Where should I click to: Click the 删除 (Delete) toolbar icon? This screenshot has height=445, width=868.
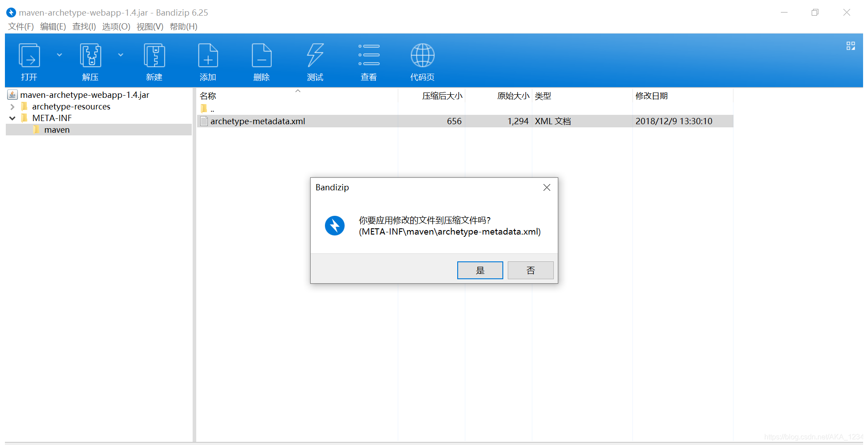click(261, 55)
